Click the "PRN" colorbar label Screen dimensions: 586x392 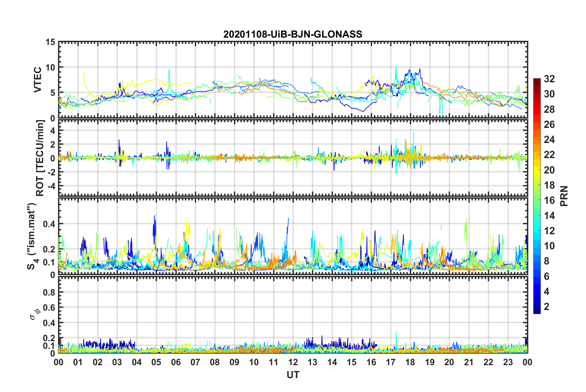click(564, 196)
